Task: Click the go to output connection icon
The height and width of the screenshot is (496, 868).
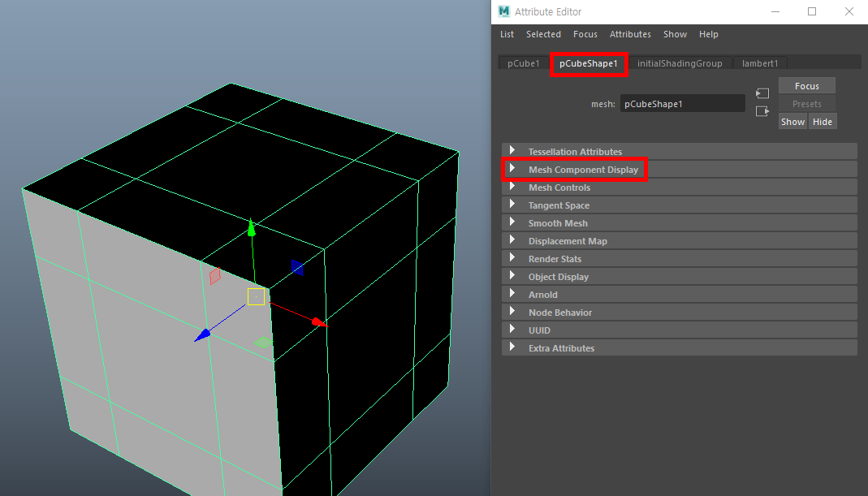Action: (x=762, y=111)
